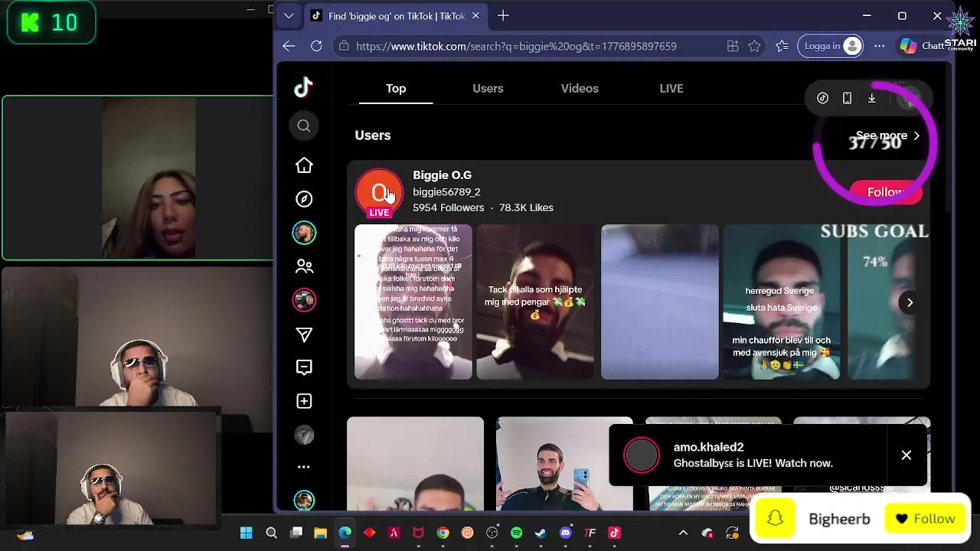This screenshot has width=980, height=551.
Task: Open Steam from the taskbar
Action: point(541,533)
